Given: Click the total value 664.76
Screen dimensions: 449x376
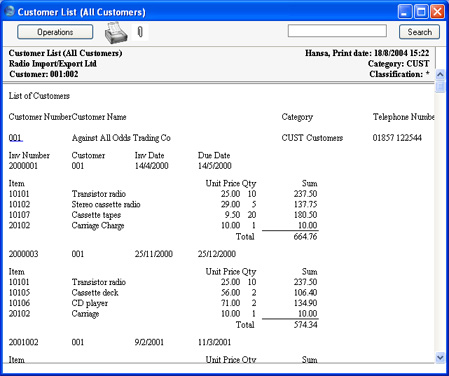Looking at the screenshot, I should coord(305,237).
